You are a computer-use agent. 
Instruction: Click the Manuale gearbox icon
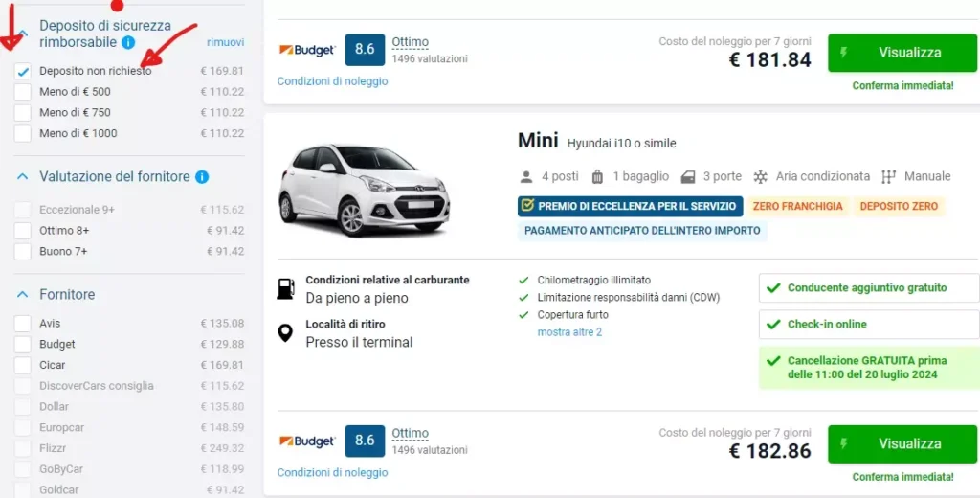click(x=888, y=177)
